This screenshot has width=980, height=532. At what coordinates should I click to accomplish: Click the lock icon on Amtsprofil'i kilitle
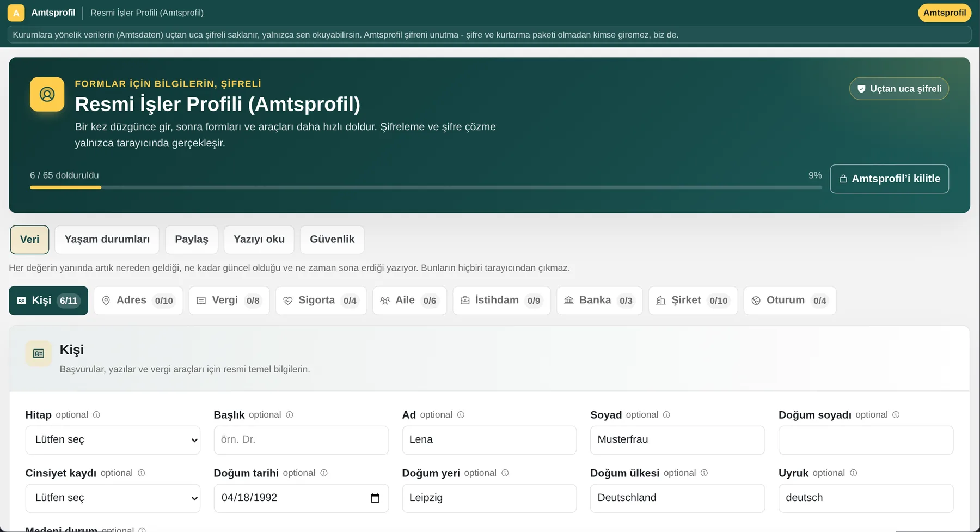843,179
